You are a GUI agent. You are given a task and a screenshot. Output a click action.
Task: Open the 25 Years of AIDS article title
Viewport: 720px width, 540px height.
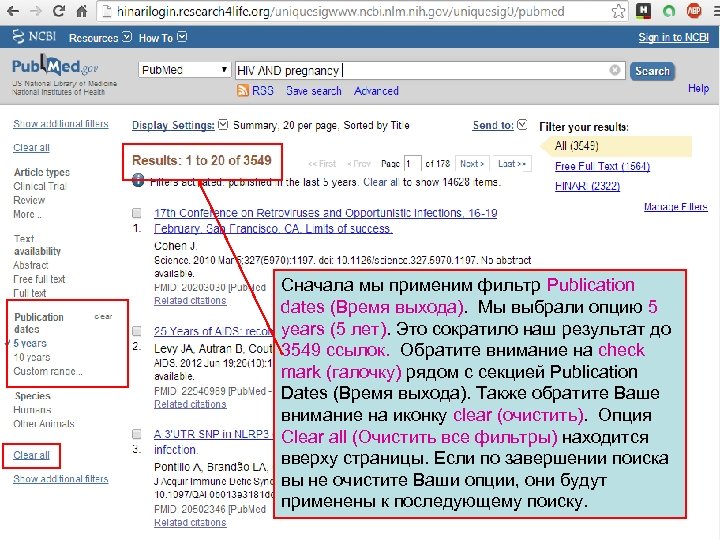213,331
